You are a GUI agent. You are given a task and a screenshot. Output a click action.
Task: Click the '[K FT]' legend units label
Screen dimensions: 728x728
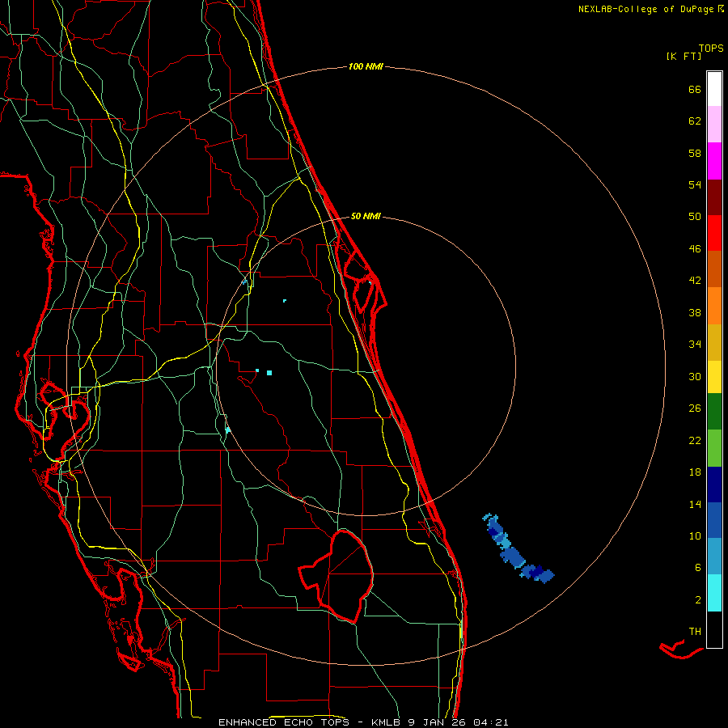(684, 56)
